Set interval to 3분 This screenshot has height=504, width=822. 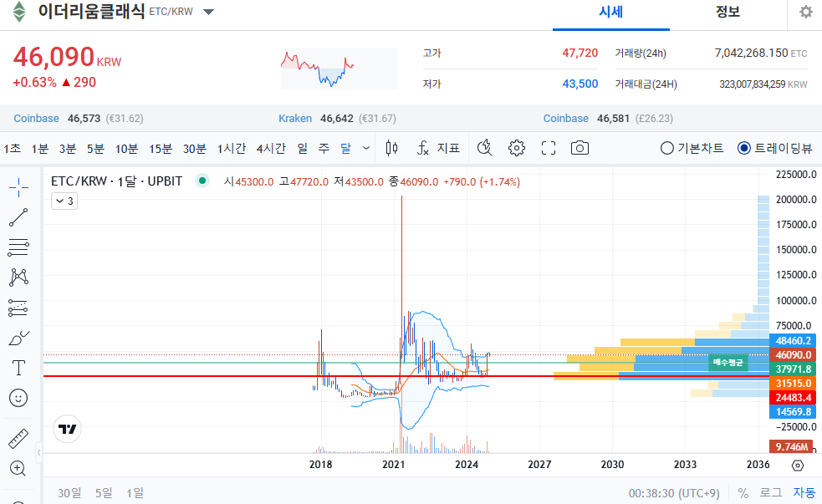pos(68,149)
